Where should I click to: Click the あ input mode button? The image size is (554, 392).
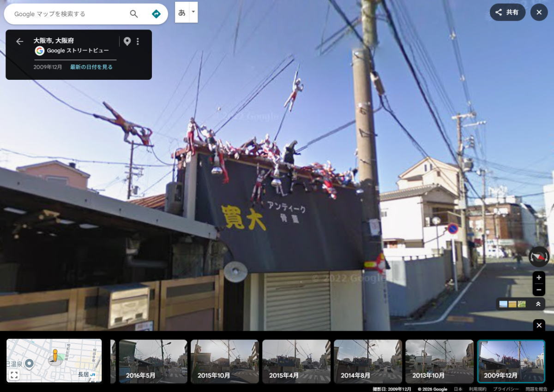click(182, 12)
